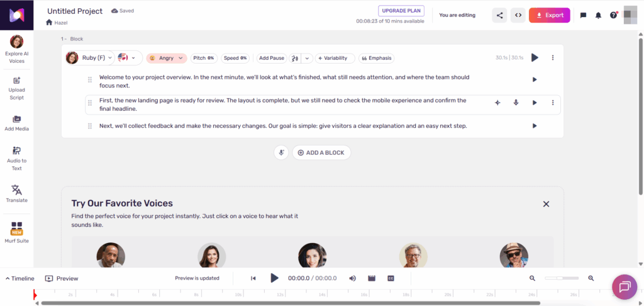Adjust Speed 0% setting
644x306 pixels.
click(x=235, y=58)
